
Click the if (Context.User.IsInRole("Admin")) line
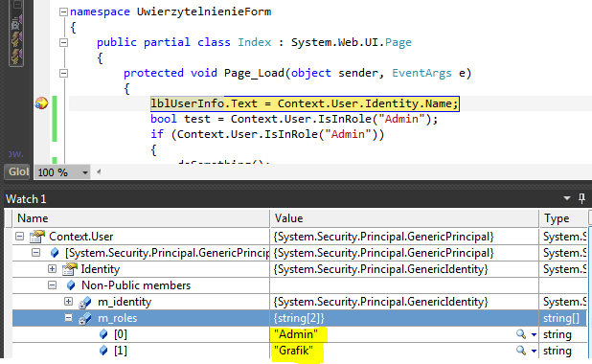[x=267, y=134]
